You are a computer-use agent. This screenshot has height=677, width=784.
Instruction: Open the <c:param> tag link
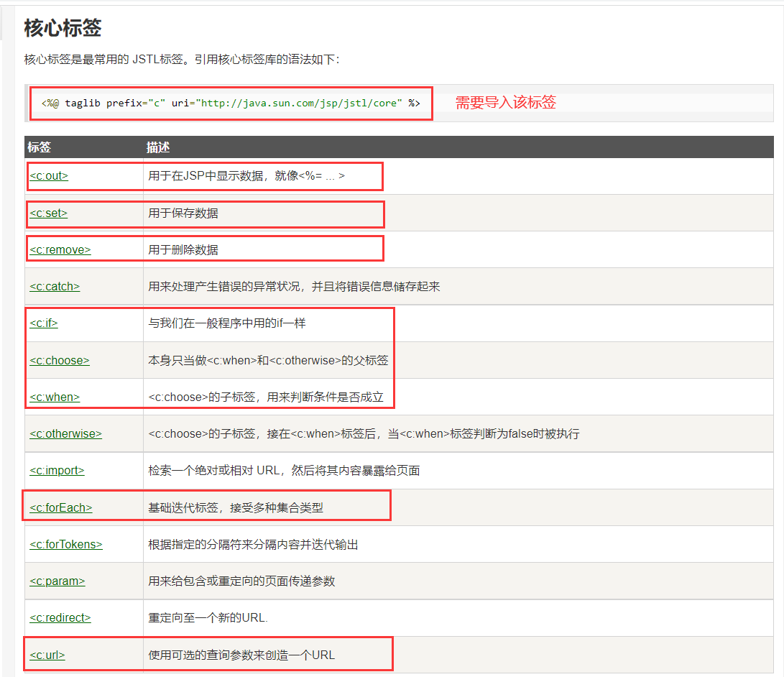pos(57,581)
